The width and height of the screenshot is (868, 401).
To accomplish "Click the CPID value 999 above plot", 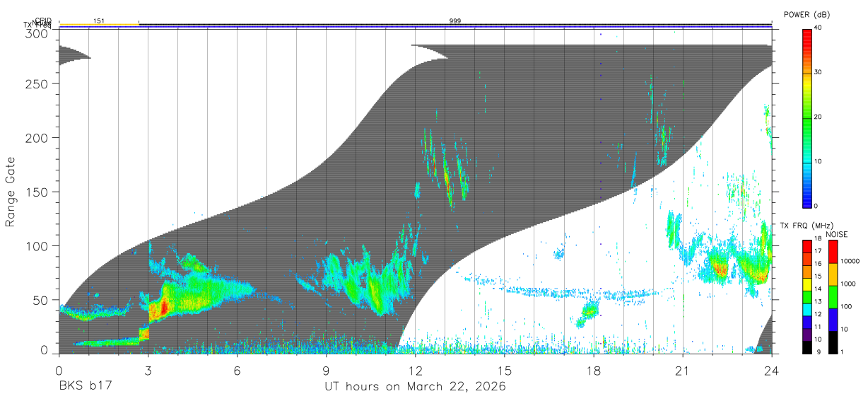I will point(455,21).
